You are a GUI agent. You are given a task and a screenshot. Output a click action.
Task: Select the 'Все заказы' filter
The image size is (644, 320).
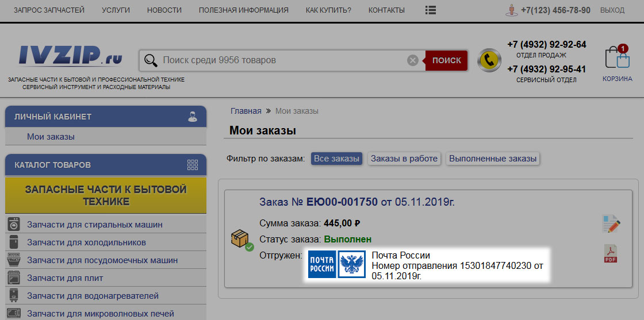(x=336, y=159)
